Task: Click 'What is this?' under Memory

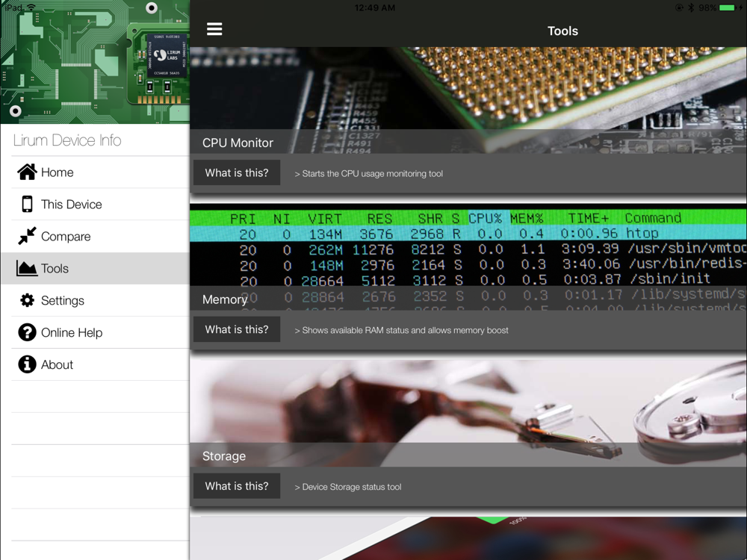Action: 237,329
